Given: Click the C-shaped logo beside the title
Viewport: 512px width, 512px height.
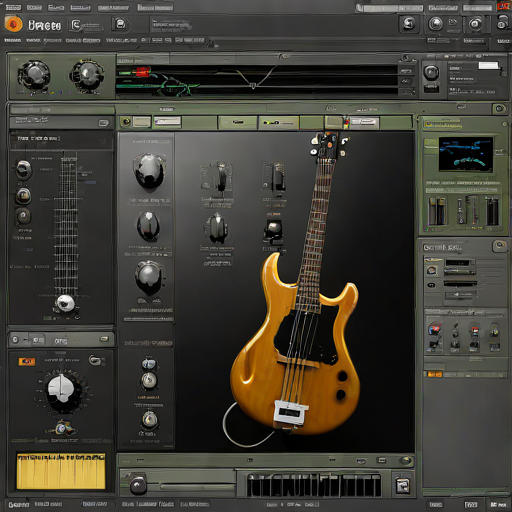Looking at the screenshot, I should pyautogui.click(x=75, y=25).
